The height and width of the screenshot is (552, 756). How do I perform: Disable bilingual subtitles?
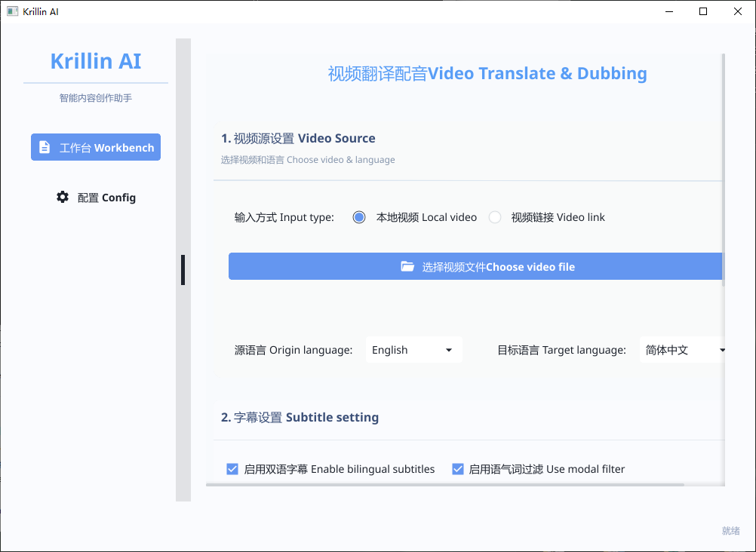pyautogui.click(x=232, y=468)
